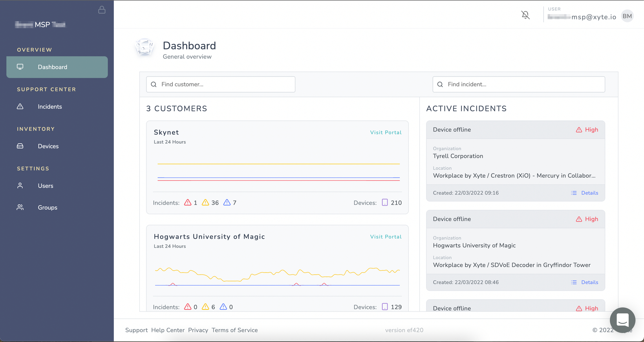Click Hogwarts devices tablet icon
Viewport: 644px width, 342px height.
[385, 307]
